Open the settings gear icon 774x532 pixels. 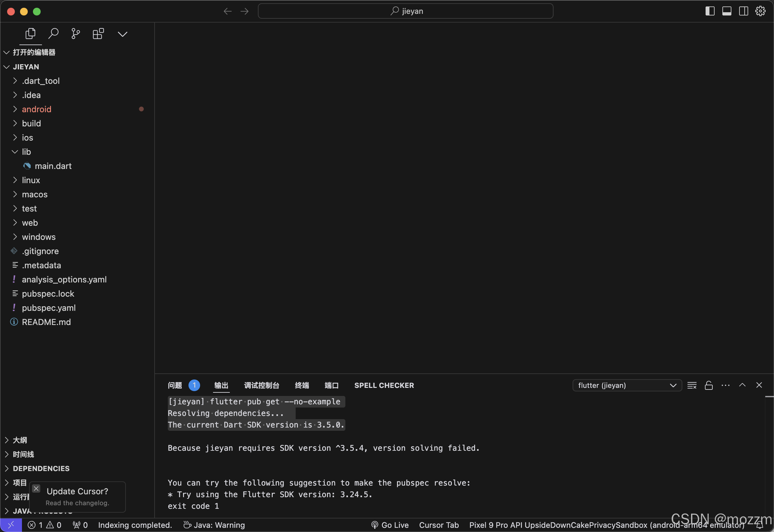[760, 11]
